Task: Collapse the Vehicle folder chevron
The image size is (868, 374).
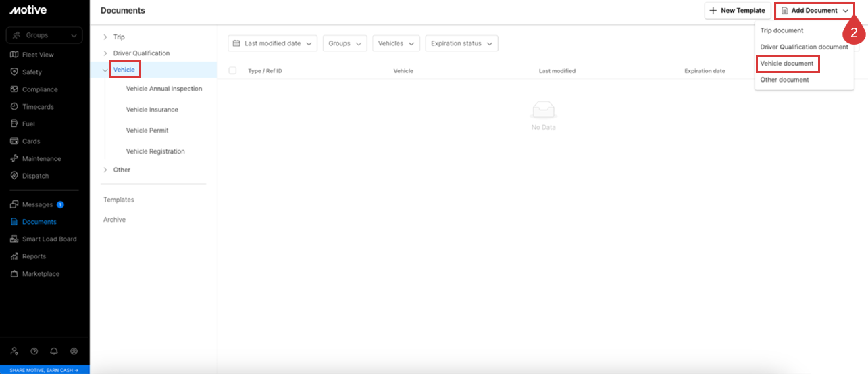Action: point(105,70)
